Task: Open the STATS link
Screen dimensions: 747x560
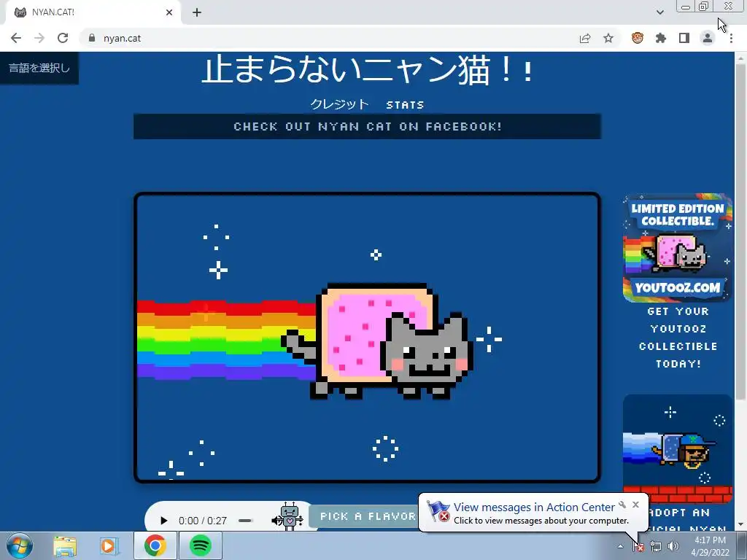Action: pos(405,105)
